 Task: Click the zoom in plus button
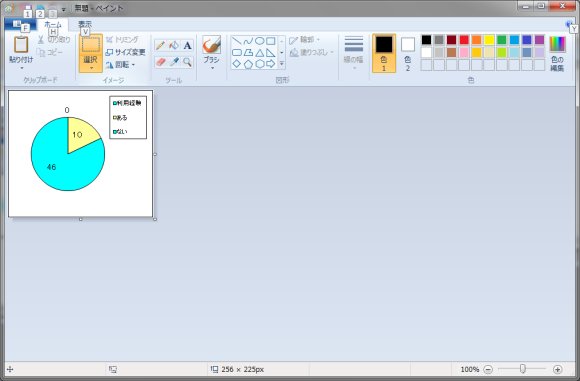(557, 369)
